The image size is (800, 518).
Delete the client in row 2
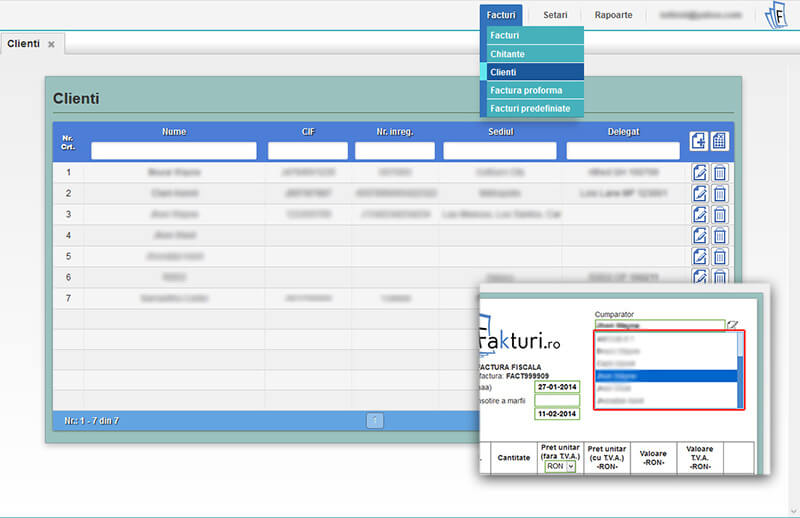point(720,193)
